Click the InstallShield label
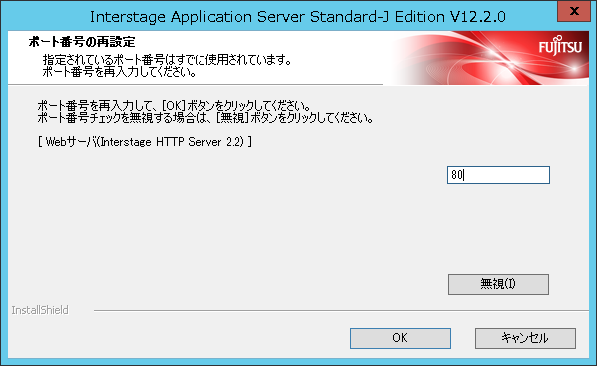 coord(40,310)
